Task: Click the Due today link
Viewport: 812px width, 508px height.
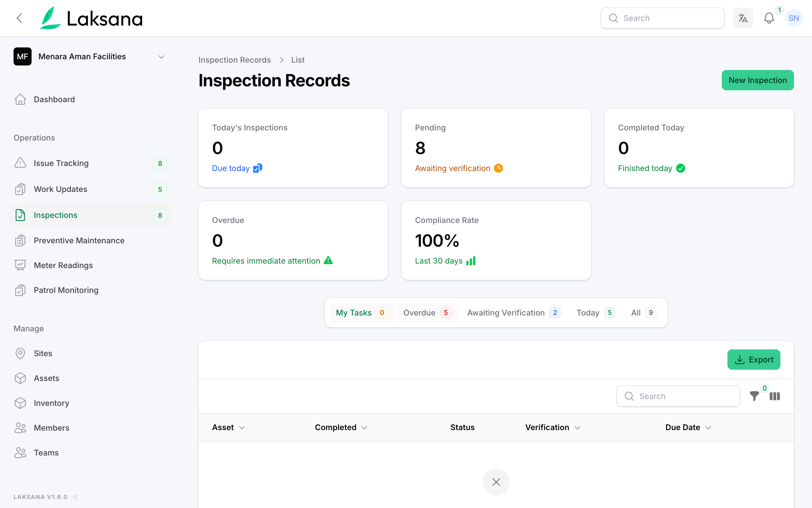Action: 231,168
